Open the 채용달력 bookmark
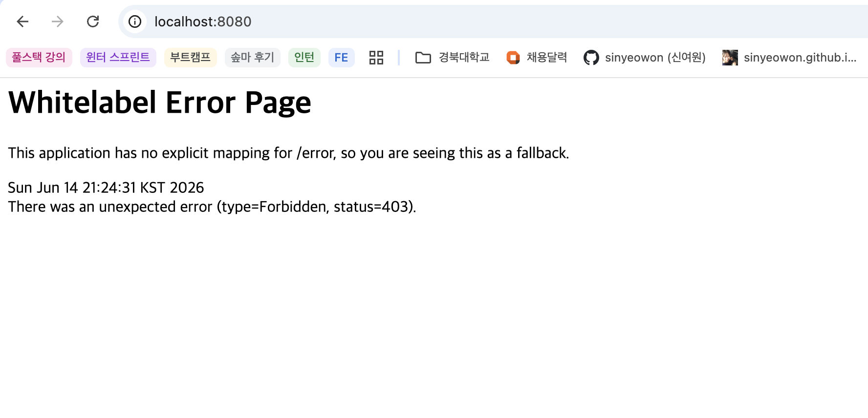The height and width of the screenshot is (418, 868). pos(537,58)
